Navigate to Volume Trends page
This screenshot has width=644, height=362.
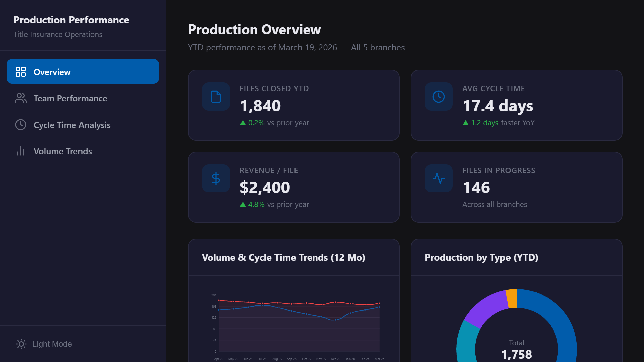coord(62,151)
